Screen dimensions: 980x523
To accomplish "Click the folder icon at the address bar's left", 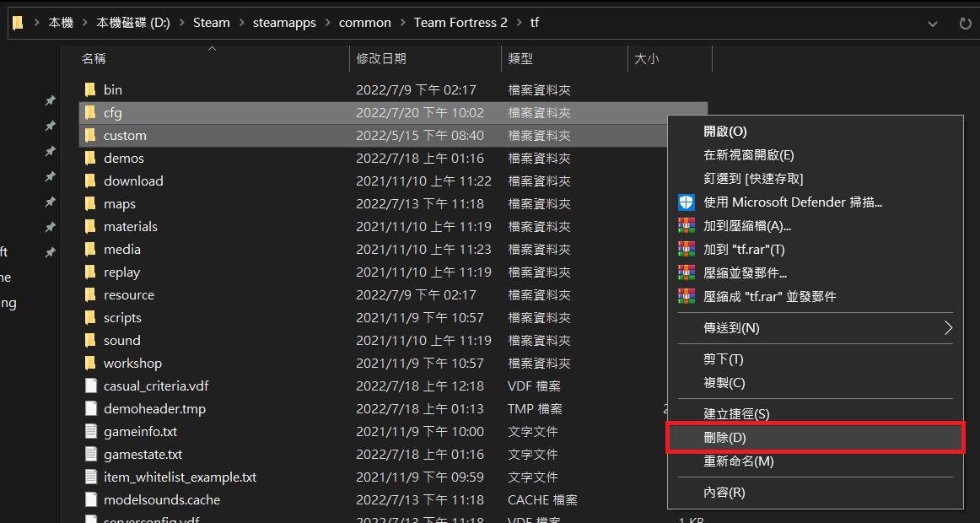I will click(x=17, y=22).
